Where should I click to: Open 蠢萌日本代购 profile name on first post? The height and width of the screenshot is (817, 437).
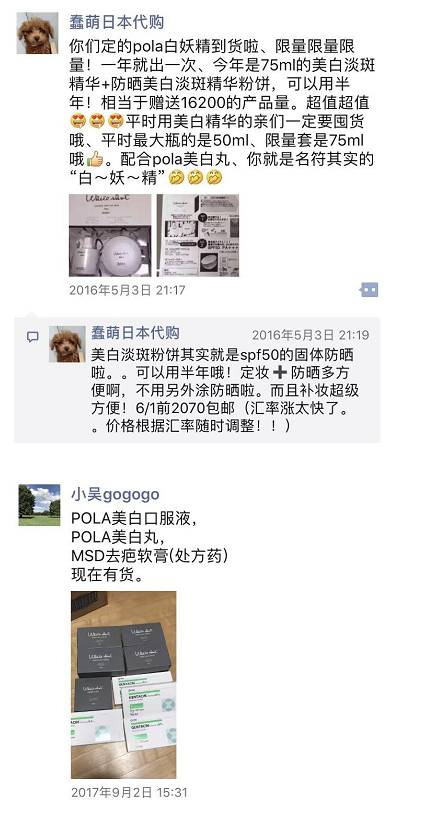(117, 22)
